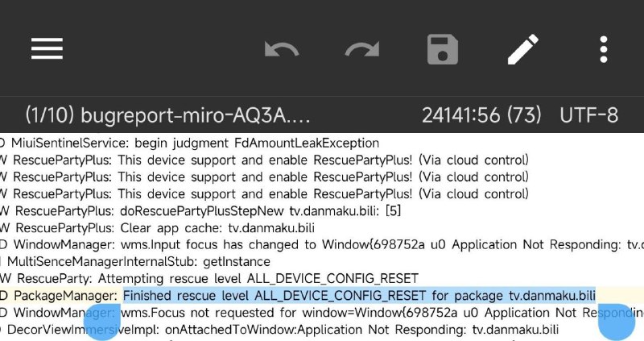
Task: Redo the last undone edit
Action: [x=361, y=50]
